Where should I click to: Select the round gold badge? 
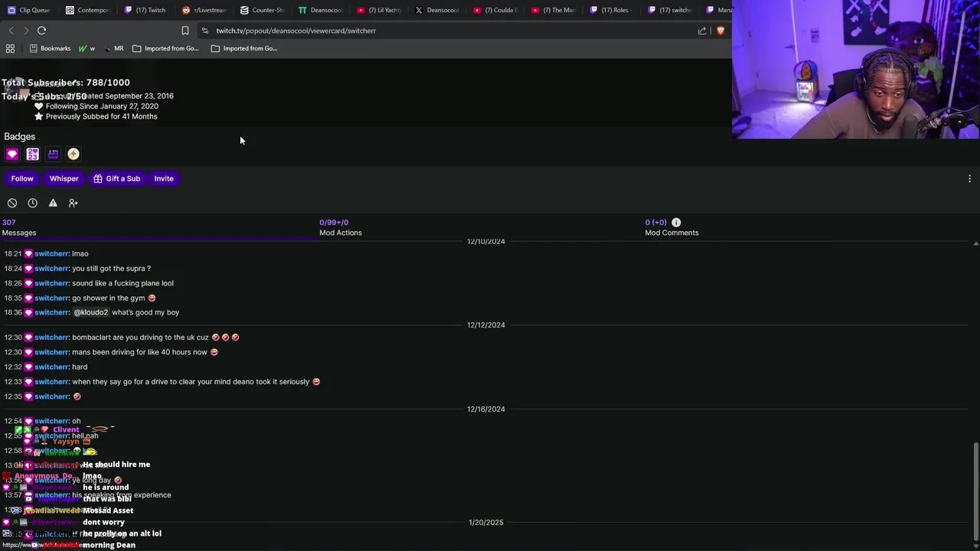[x=73, y=154]
